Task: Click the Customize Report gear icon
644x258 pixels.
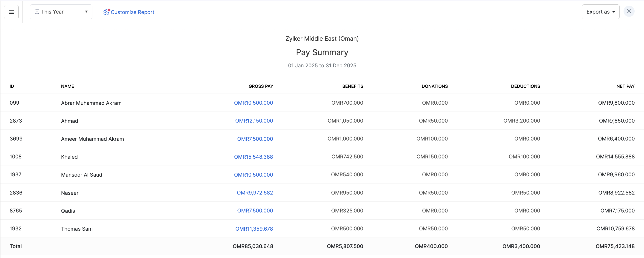Action: pos(106,12)
